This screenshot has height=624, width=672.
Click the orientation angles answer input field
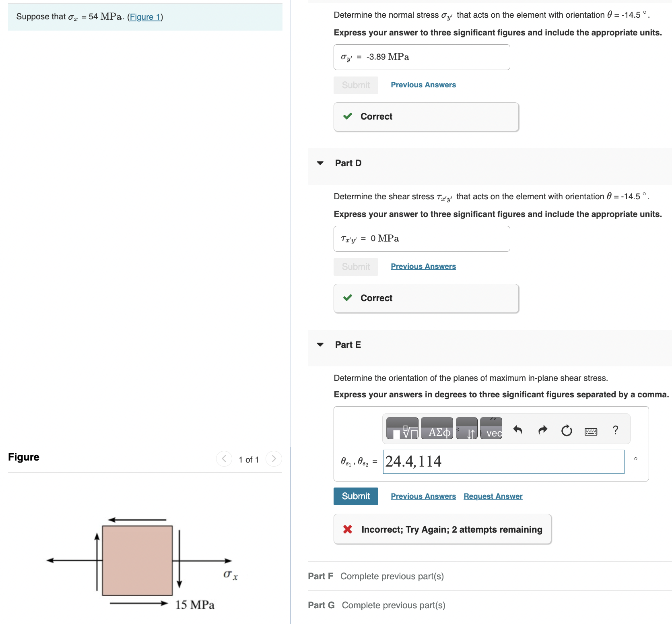click(503, 461)
